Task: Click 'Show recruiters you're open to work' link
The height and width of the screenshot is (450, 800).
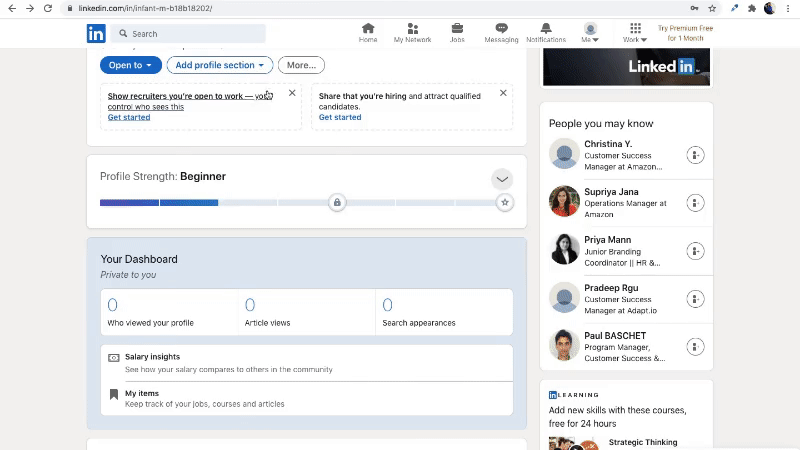Action: (190, 101)
